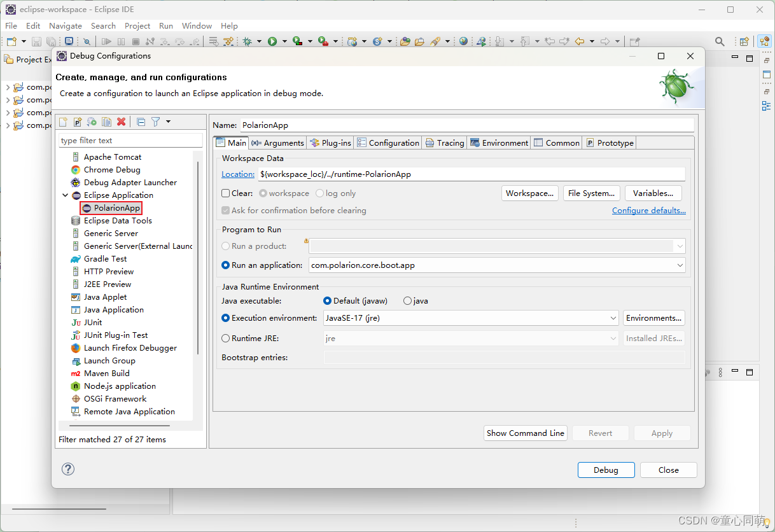Screen dimensions: 775x532
Task: Open the Run toolbar dropdown arrow beside the green Run icon
Action: coord(284,41)
